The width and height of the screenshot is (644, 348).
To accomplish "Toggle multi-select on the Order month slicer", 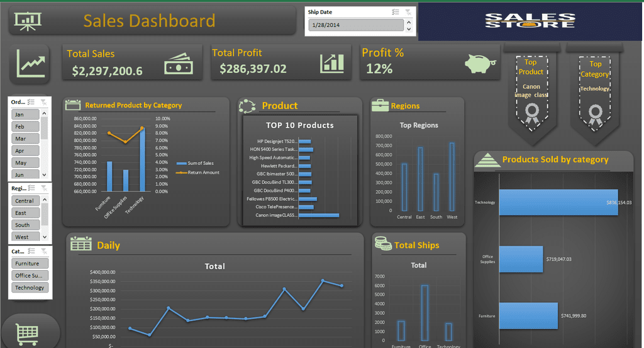I will 31,102.
